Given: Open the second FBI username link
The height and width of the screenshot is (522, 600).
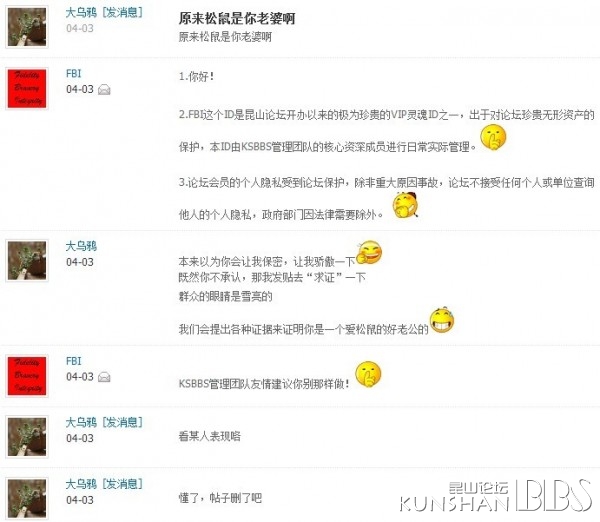Looking at the screenshot, I should click(73, 361).
